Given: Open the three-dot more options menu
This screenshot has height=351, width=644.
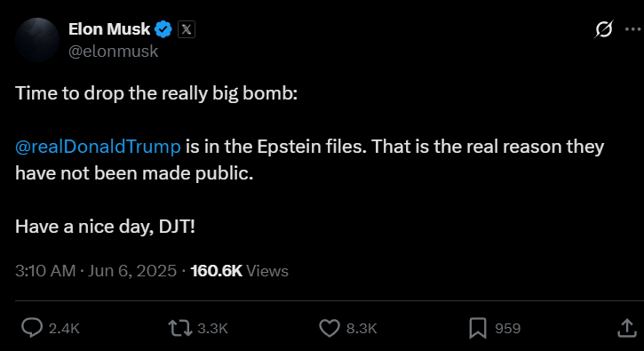Looking at the screenshot, I should (633, 29).
